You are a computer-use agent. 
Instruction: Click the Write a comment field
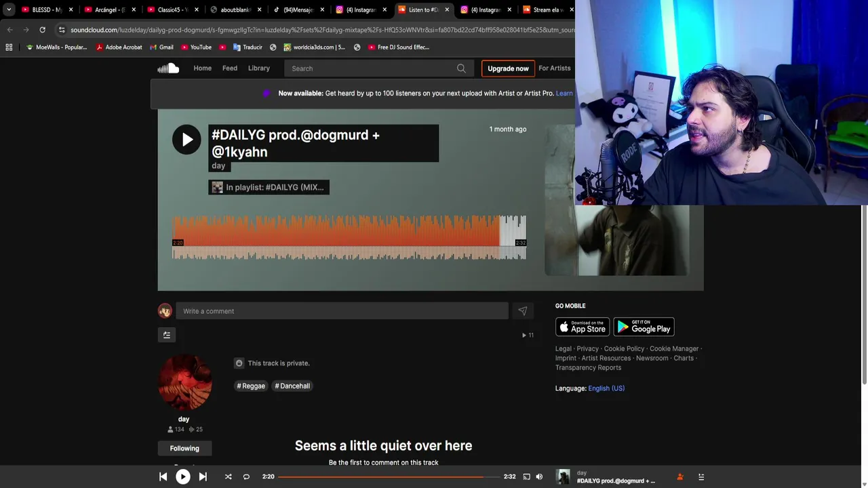[x=342, y=311]
